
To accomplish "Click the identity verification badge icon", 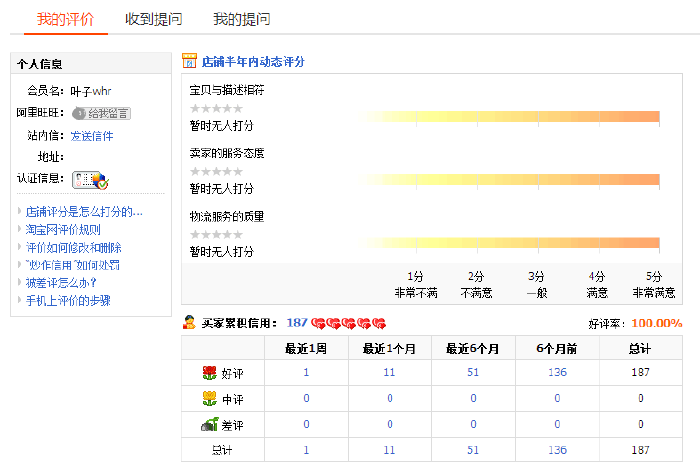I will pyautogui.click(x=90, y=179).
